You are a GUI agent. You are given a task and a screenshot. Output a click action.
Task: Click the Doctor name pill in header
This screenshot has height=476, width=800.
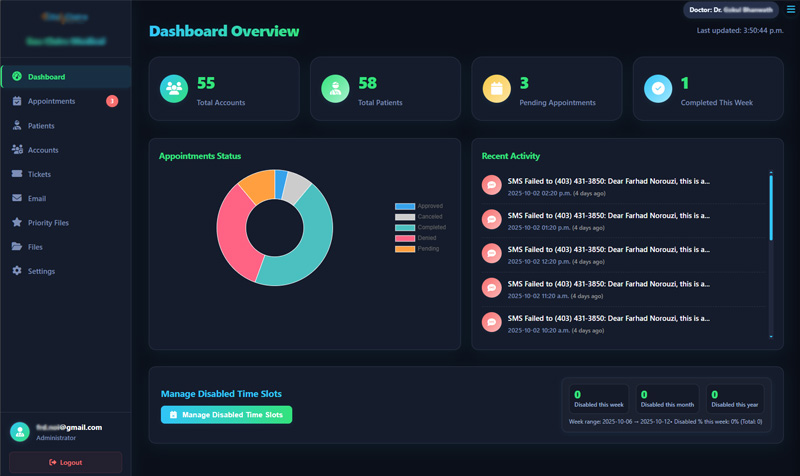click(x=731, y=10)
